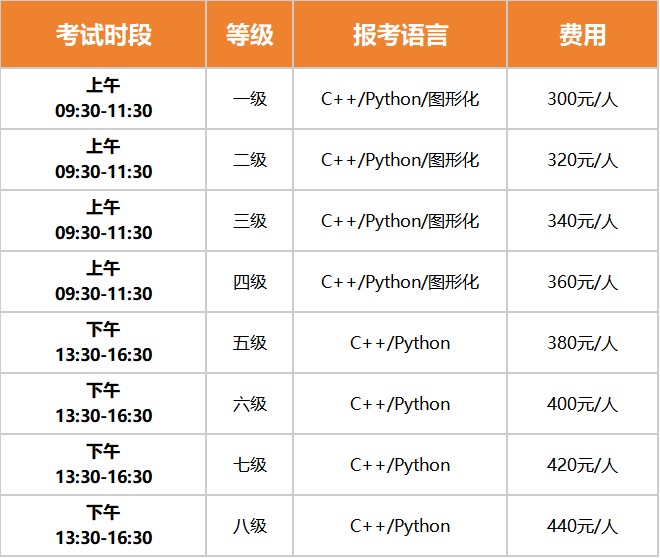Click the exam time cell in 八级 row
Viewport: 660px width, 558px height.
tap(104, 526)
